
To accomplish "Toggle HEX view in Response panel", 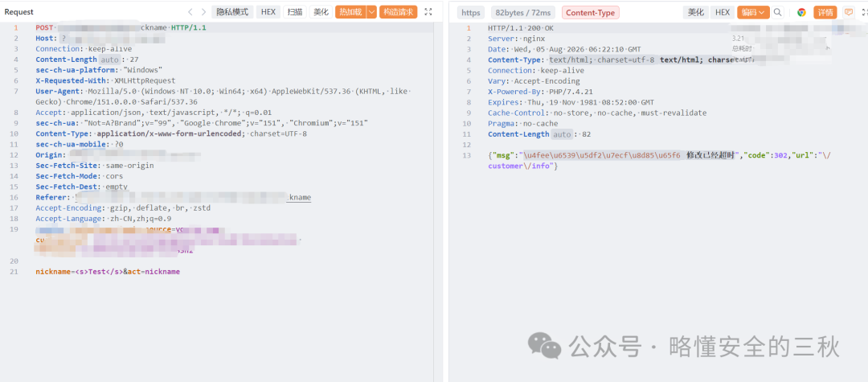I will pyautogui.click(x=722, y=12).
